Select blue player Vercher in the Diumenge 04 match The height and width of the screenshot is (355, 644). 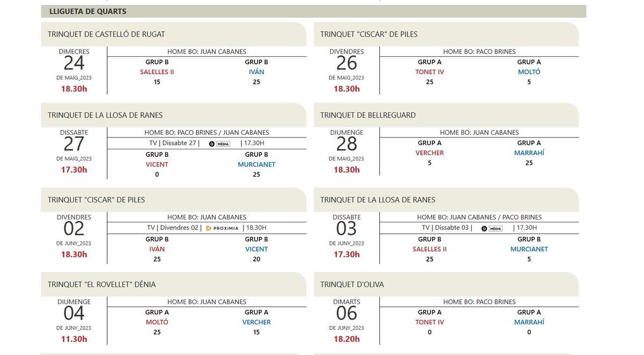point(257,322)
